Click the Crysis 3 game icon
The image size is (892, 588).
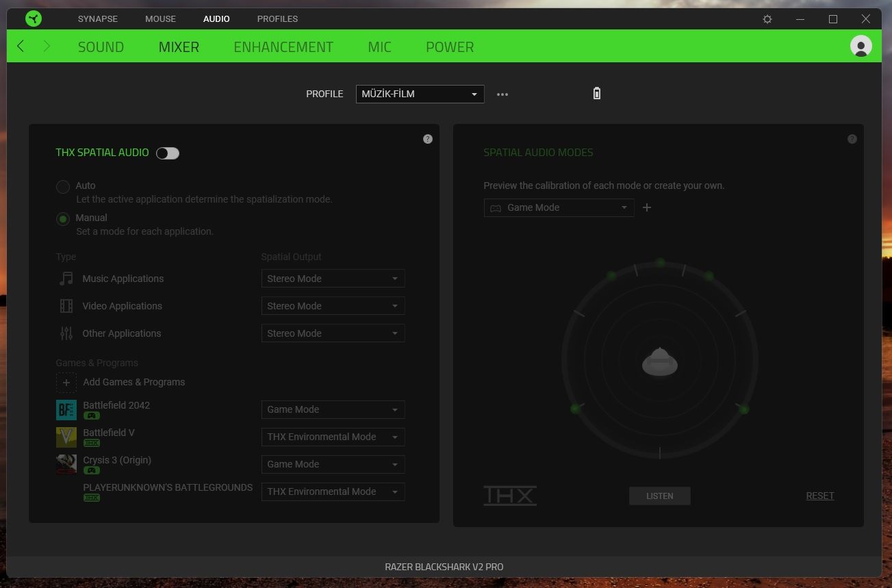(66, 465)
